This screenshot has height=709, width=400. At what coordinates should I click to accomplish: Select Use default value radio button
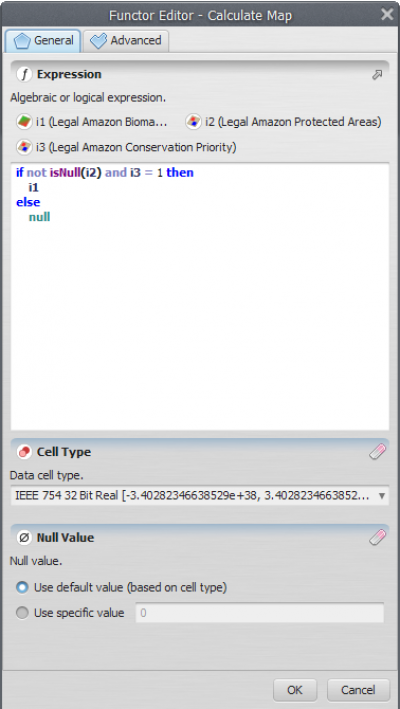(22, 587)
